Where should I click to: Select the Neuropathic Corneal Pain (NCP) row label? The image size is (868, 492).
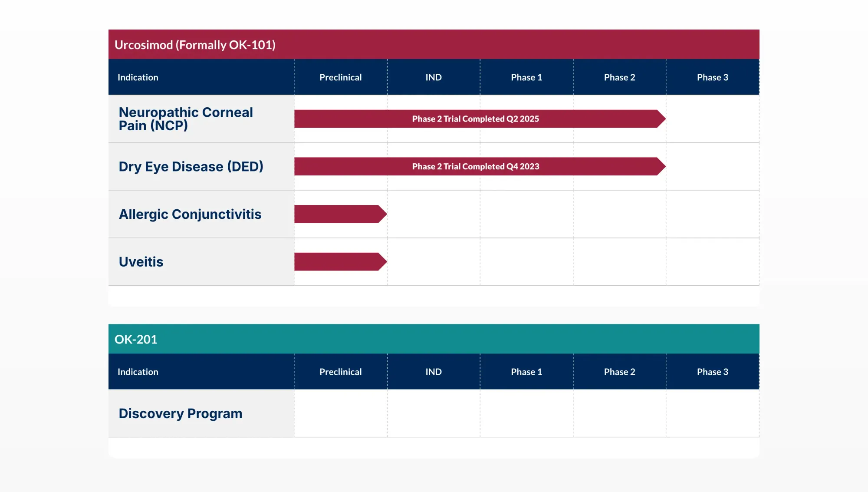pos(186,119)
